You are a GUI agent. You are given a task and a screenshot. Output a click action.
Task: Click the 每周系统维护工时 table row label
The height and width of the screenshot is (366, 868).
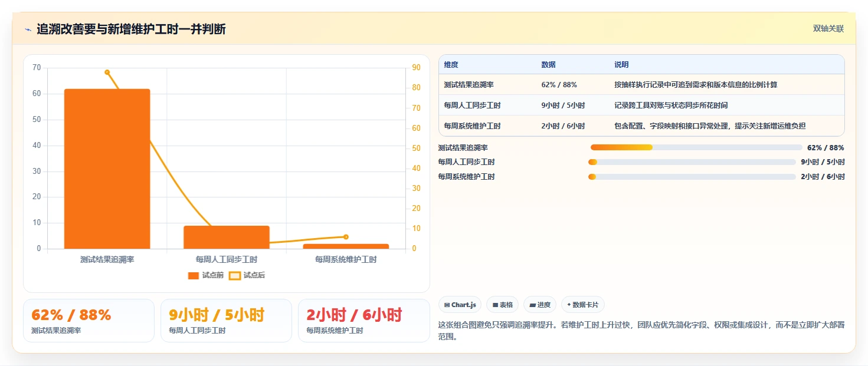(x=472, y=126)
